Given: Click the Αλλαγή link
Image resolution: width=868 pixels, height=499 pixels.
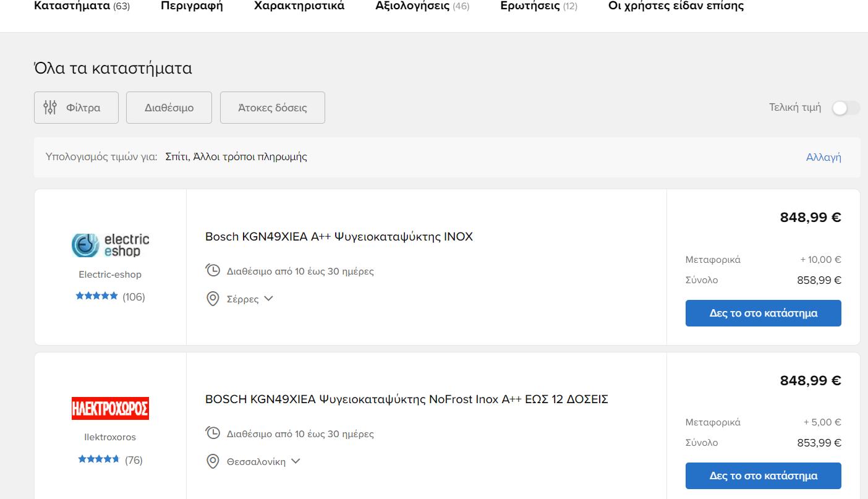Looking at the screenshot, I should click(x=823, y=157).
